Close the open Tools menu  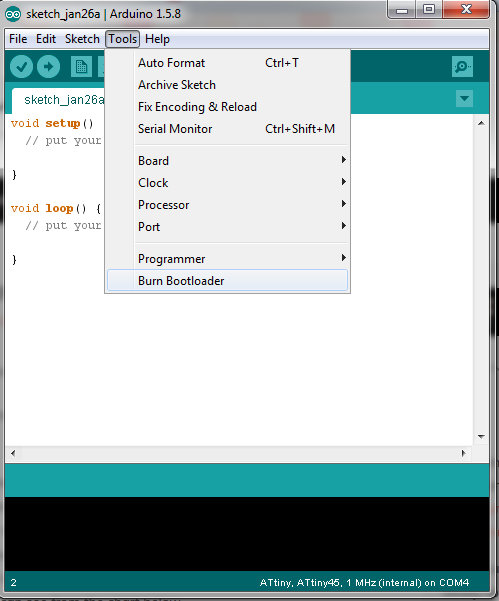tap(123, 39)
